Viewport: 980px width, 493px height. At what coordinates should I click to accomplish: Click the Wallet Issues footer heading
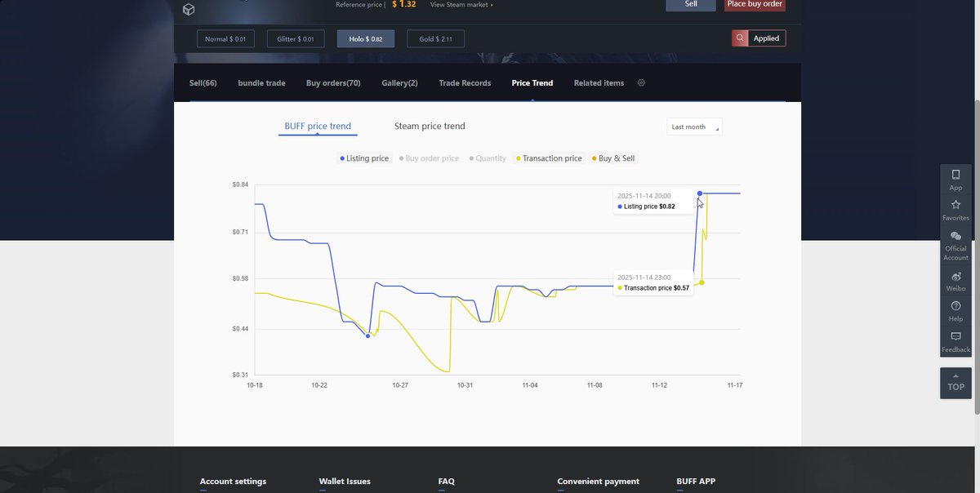click(x=345, y=482)
